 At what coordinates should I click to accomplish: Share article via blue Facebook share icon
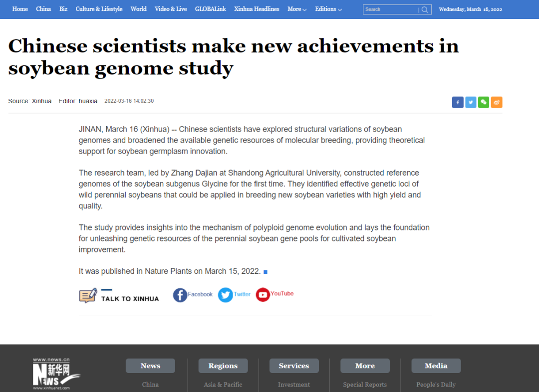pos(458,102)
